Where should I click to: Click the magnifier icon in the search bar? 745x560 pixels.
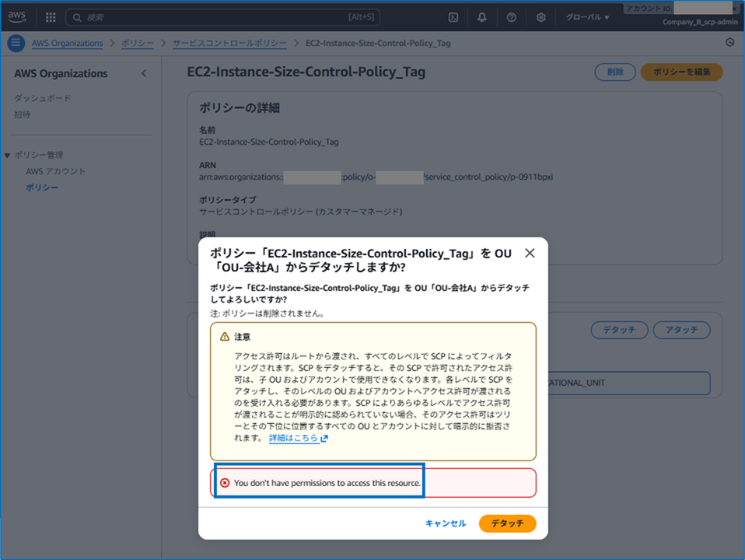tap(75, 17)
